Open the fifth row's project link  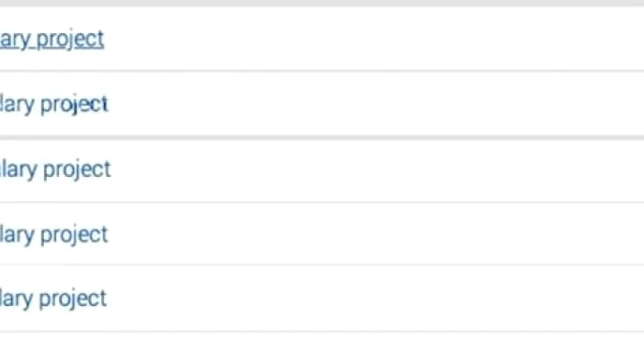pyautogui.click(x=53, y=298)
